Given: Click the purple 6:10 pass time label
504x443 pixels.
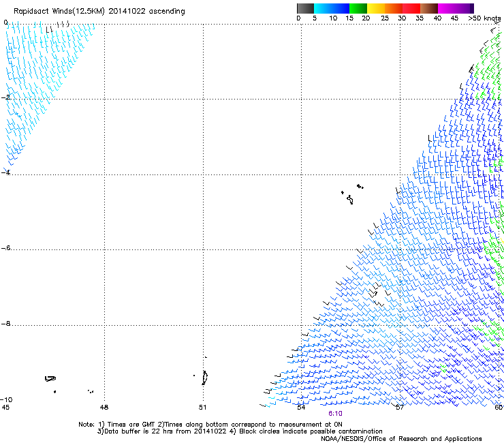Looking at the screenshot, I should [x=335, y=414].
